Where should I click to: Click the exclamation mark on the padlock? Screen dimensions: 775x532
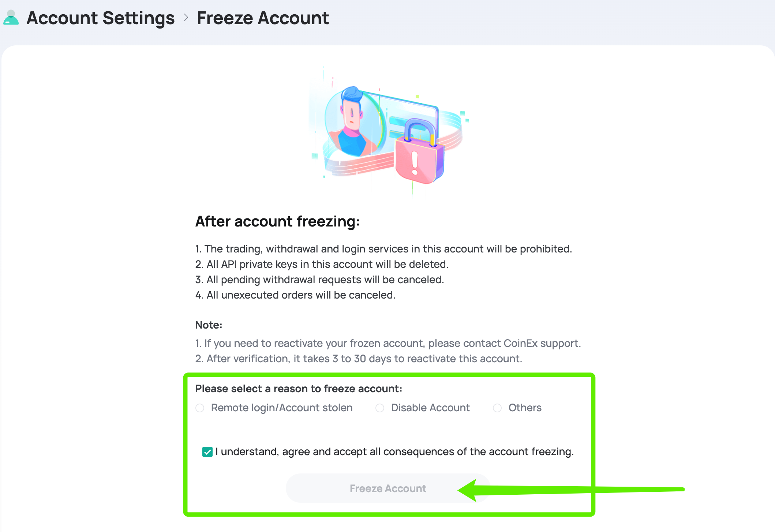point(415,163)
